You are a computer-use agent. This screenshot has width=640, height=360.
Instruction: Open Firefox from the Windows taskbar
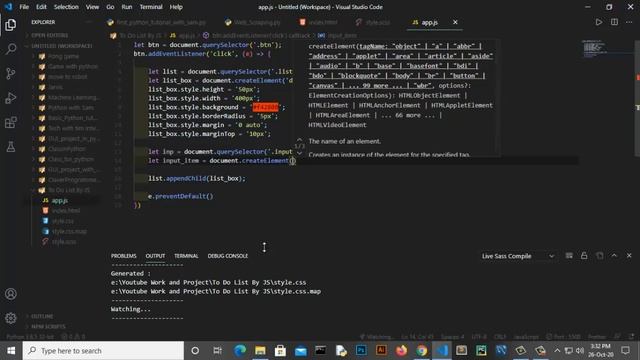(401, 350)
